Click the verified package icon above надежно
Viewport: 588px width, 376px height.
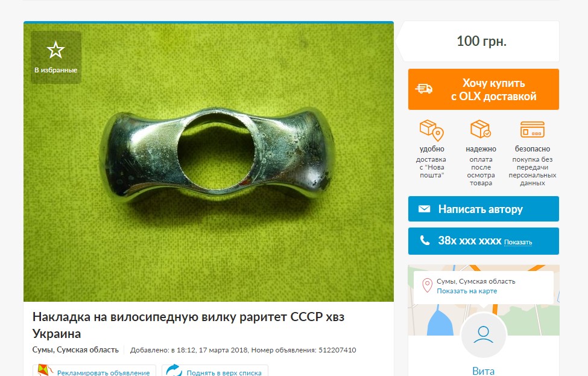[481, 129]
